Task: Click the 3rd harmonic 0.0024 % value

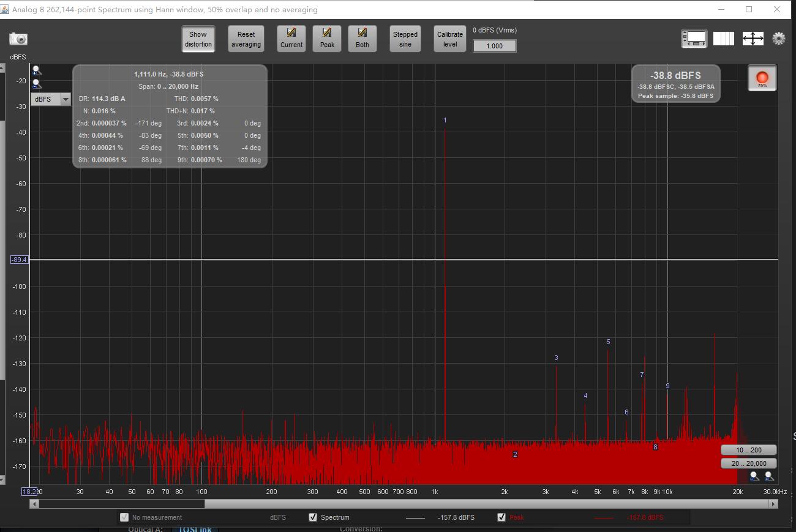Action: [205, 123]
